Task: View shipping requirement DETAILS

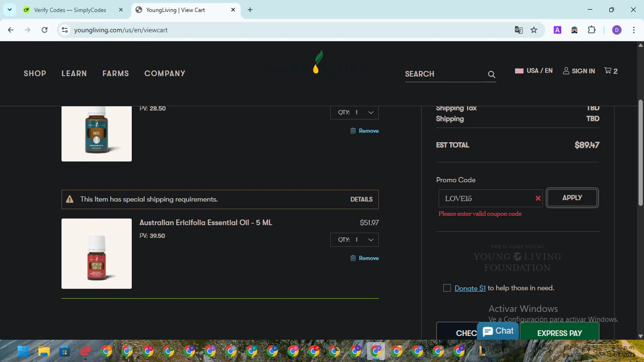Action: click(x=361, y=199)
